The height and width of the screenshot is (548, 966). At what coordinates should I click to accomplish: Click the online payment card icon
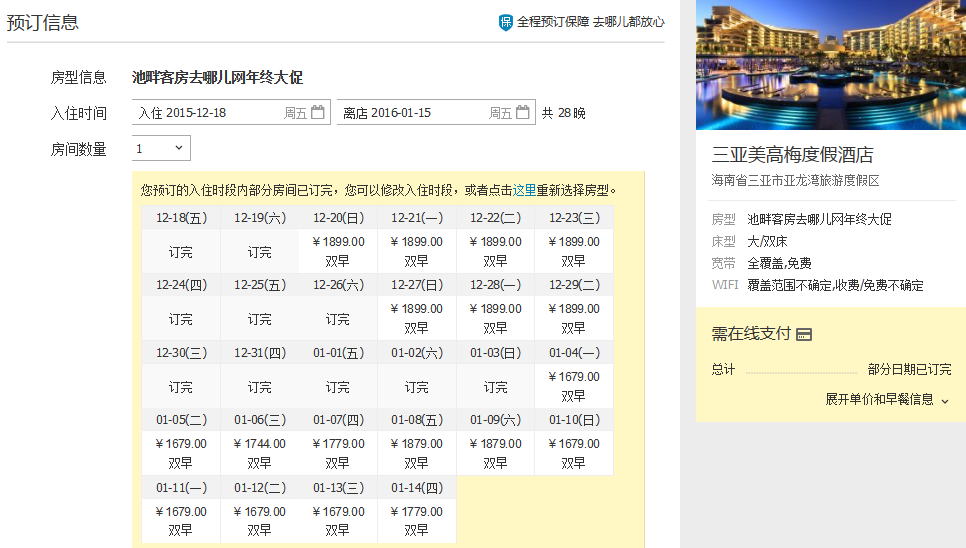pyautogui.click(x=804, y=334)
